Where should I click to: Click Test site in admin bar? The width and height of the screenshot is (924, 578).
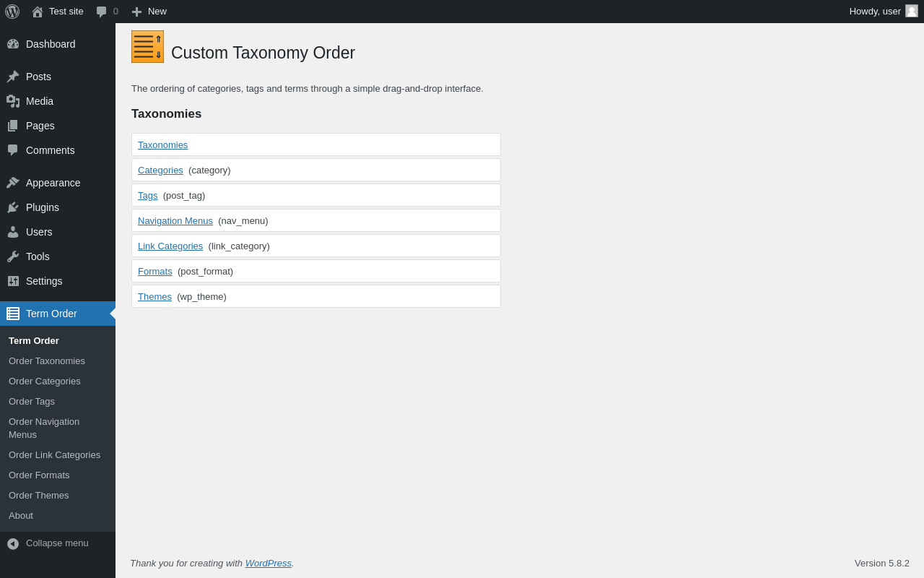pyautogui.click(x=66, y=12)
